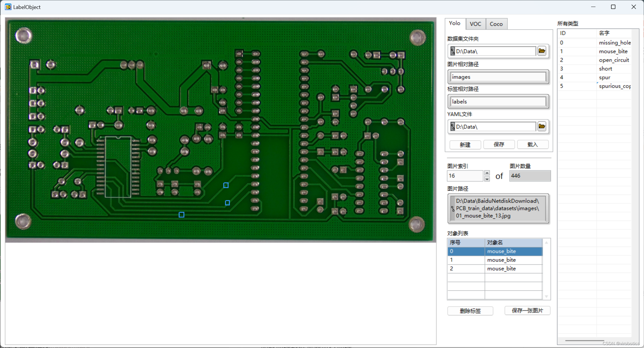
Task: Click the topmost blue bounding box on PCB
Action: click(226, 185)
